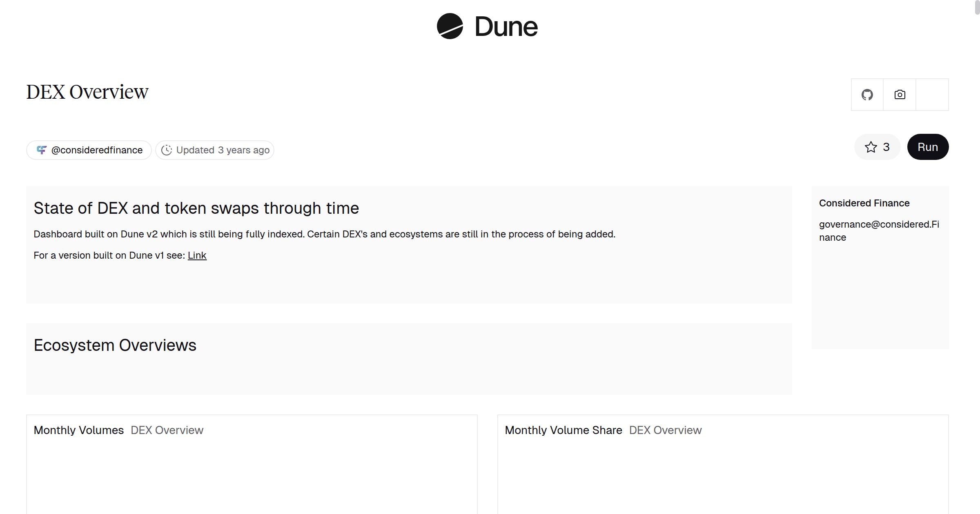
Task: Open the Dune v1 version Link
Action: click(x=197, y=255)
